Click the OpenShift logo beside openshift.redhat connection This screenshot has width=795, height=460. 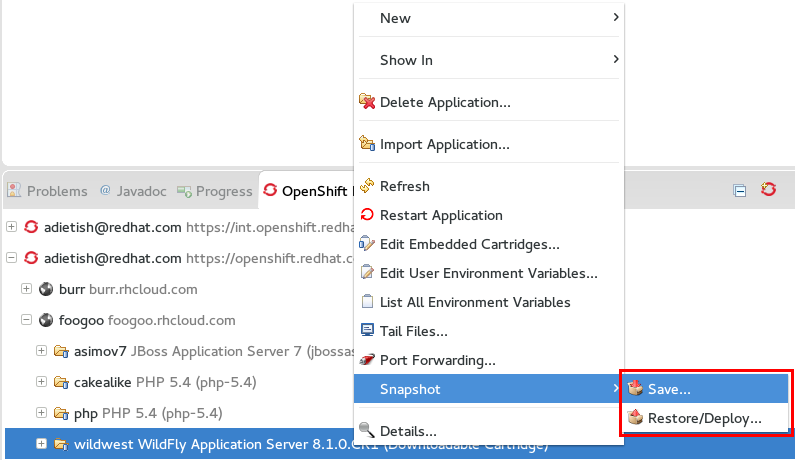(31, 258)
